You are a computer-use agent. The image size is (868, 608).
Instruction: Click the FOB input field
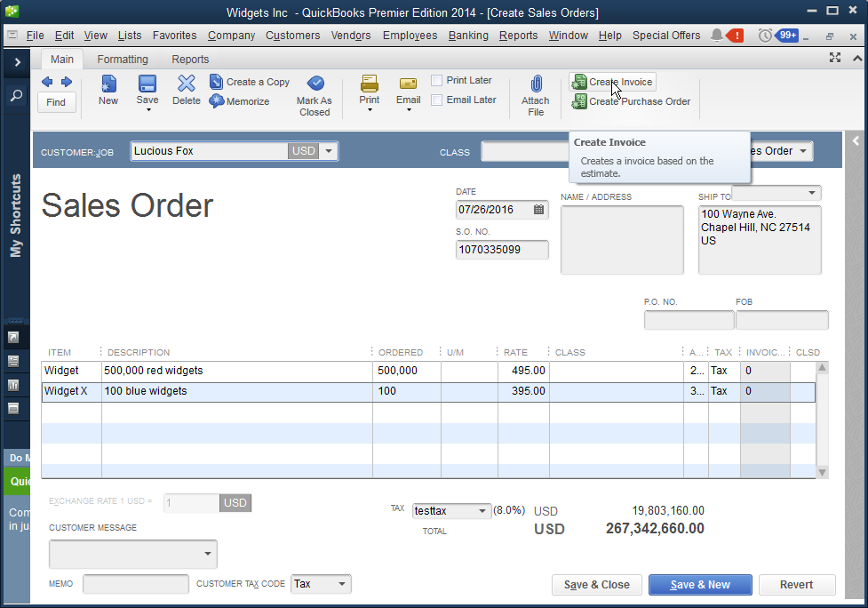tap(782, 320)
